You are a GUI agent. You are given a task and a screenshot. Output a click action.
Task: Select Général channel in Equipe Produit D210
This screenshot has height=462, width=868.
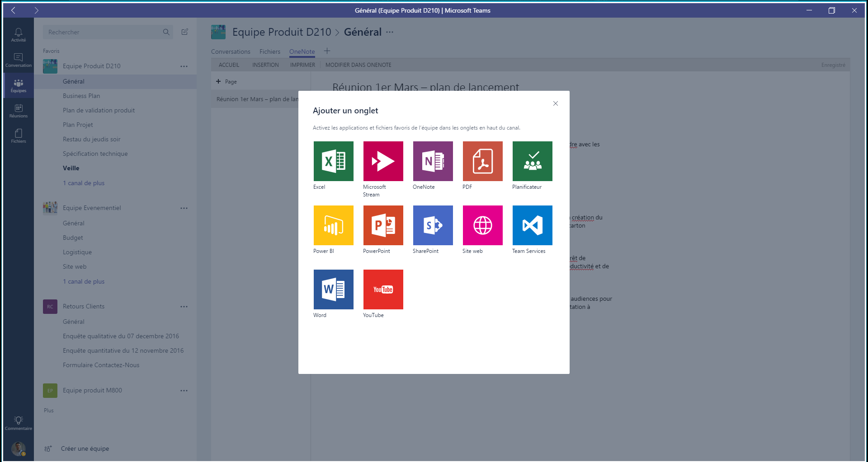[115, 81]
